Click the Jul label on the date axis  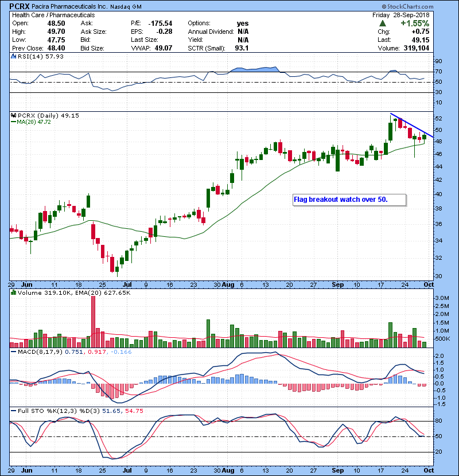[127, 283]
